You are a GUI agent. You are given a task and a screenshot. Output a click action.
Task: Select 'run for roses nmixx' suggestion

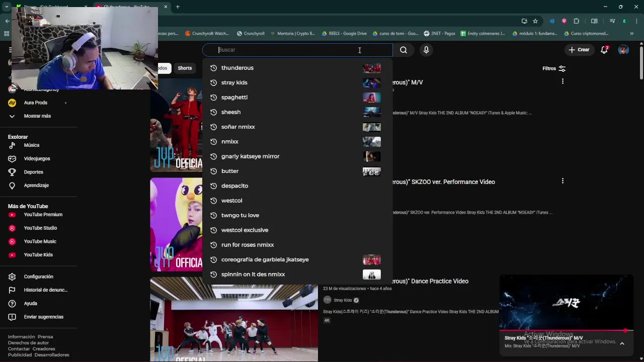tap(297, 245)
